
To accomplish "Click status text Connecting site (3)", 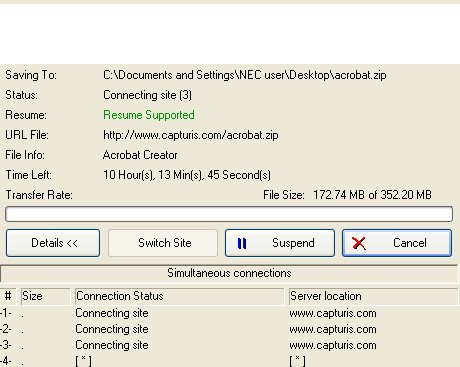I will tap(147, 95).
